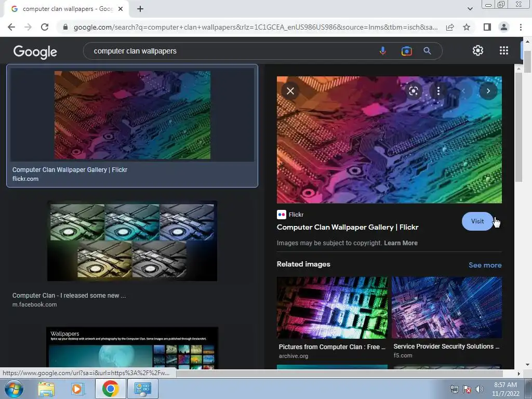Search inside image with Lens icon
This screenshot has width=532, height=399.
[x=413, y=91]
